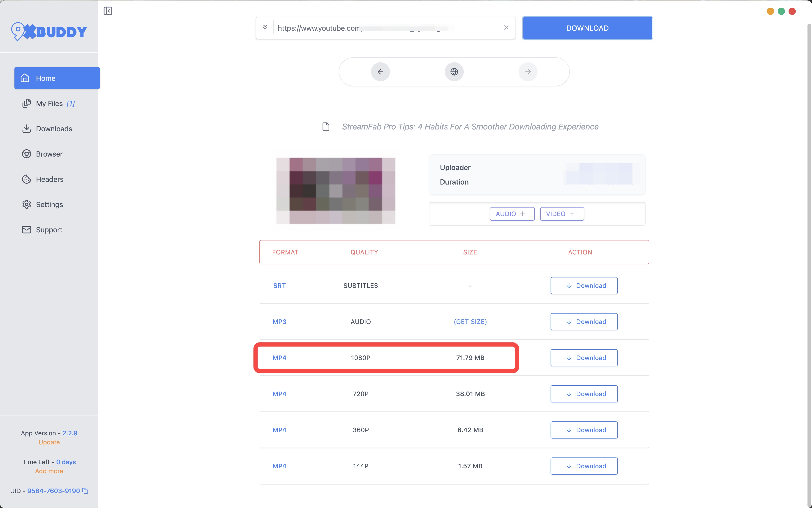812x508 pixels.
Task: Click the MP4 label in the 144P row
Action: (x=279, y=466)
